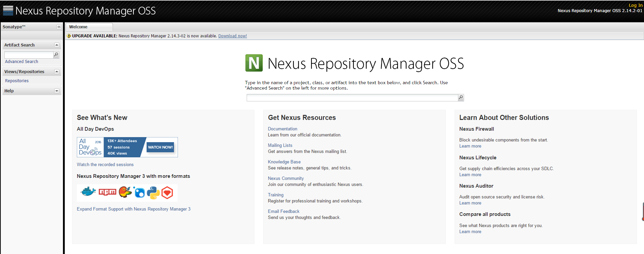Open the Mailing Lists link
The height and width of the screenshot is (254, 644).
(280, 146)
